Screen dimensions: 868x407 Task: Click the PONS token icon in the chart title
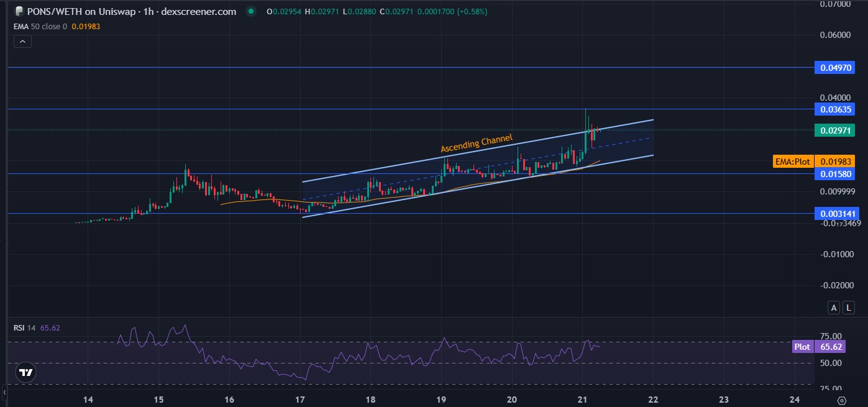pos(19,11)
